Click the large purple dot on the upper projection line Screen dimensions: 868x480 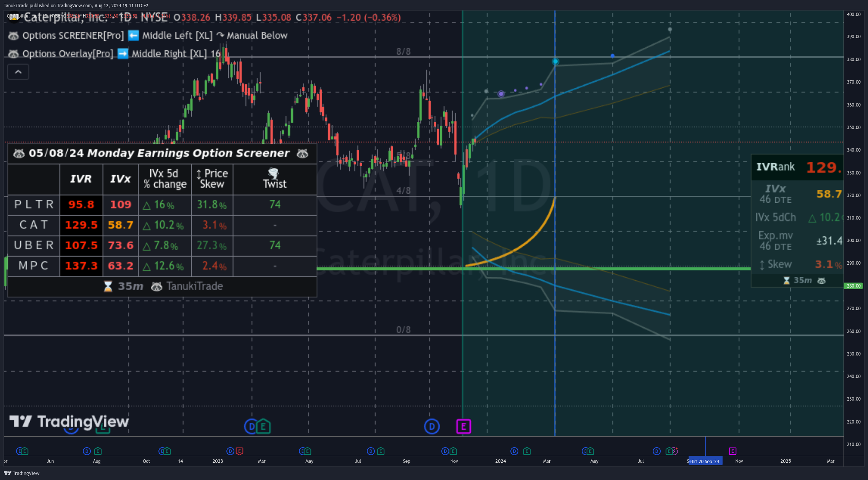(501, 94)
